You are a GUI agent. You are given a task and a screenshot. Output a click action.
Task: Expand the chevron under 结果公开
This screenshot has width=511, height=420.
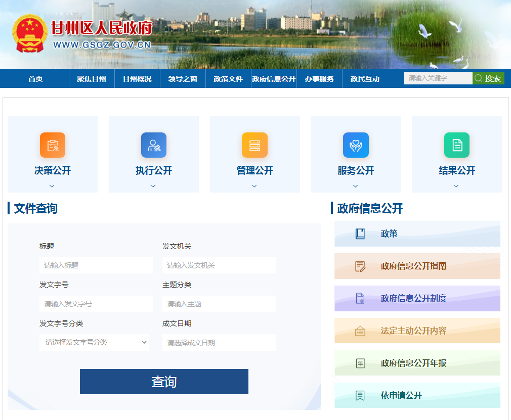[456, 186]
